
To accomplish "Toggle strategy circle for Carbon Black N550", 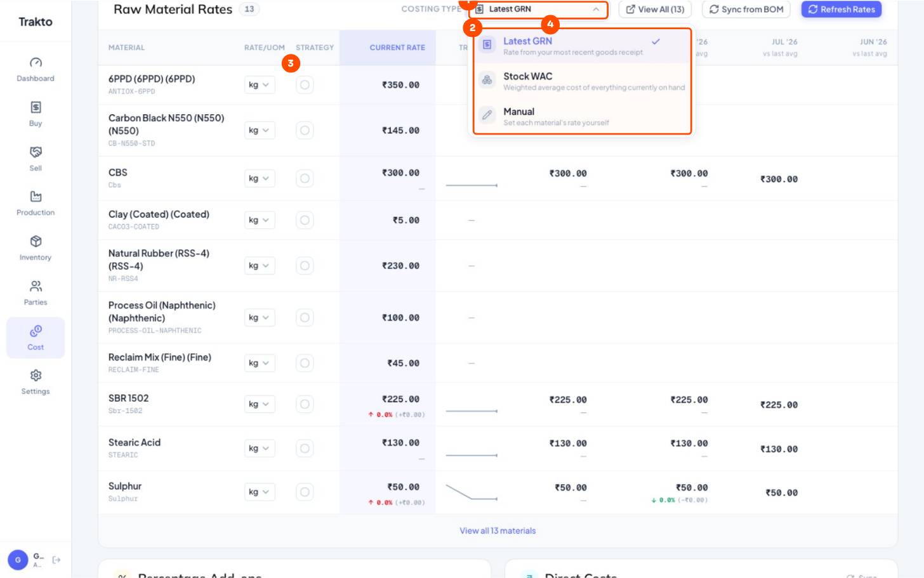I will click(x=305, y=130).
